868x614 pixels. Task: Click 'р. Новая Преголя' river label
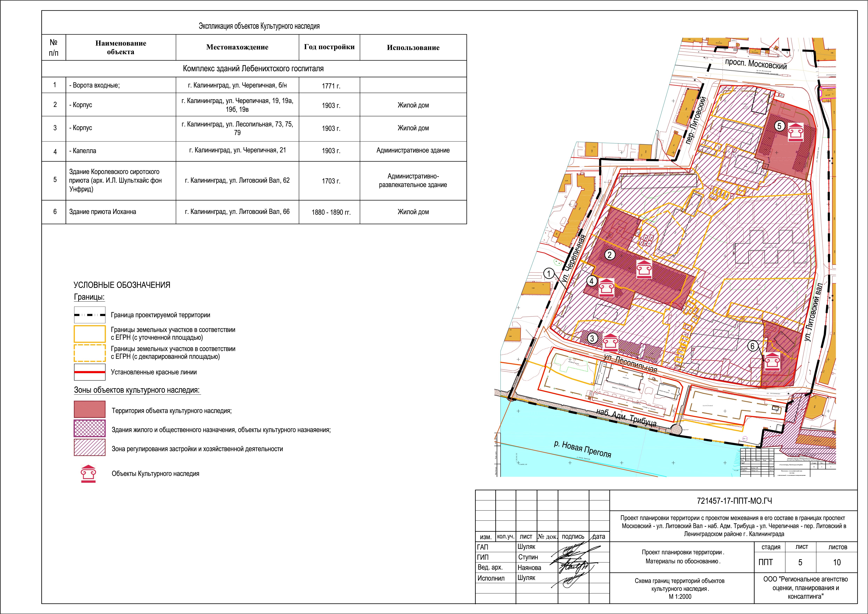pos(582,449)
